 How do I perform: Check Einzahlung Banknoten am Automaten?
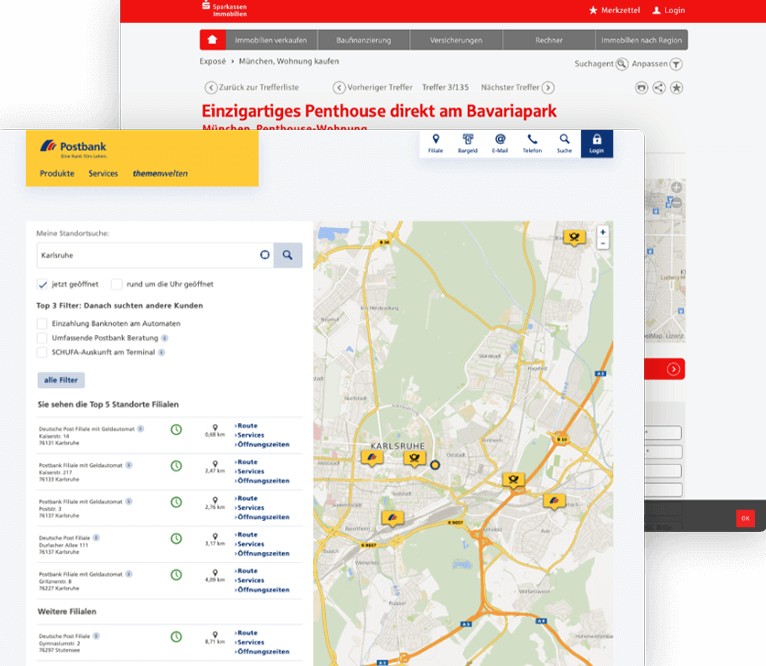(x=42, y=323)
